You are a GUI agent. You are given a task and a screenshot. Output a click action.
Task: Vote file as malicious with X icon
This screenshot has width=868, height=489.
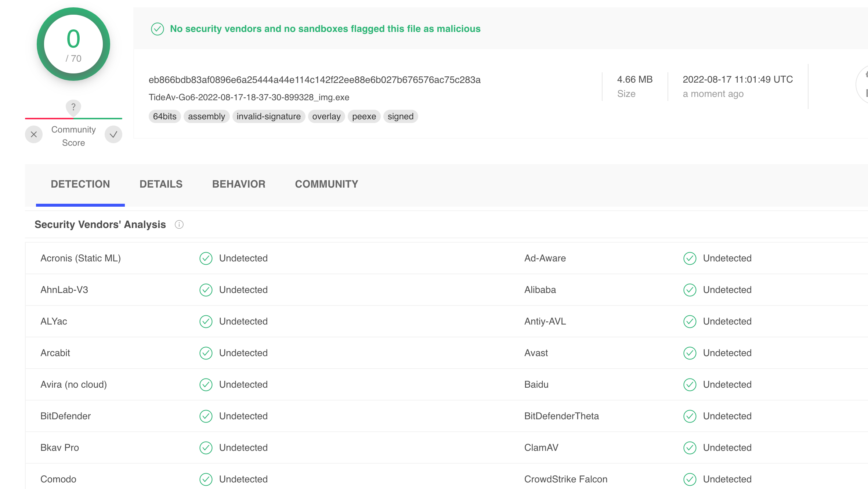click(34, 134)
